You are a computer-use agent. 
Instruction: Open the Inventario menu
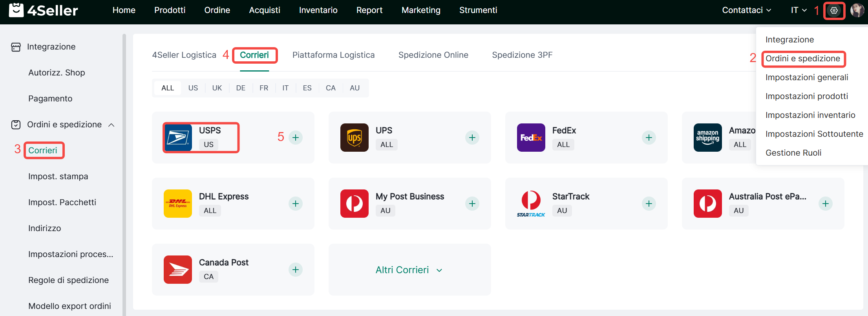point(318,10)
